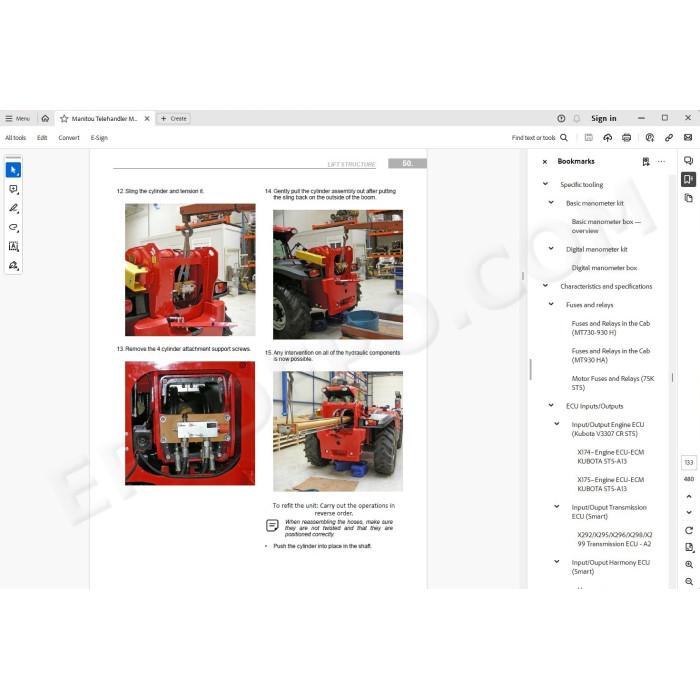Screen dimensions: 700x700
Task: Click the Find text or tools search
Action: pos(540,138)
